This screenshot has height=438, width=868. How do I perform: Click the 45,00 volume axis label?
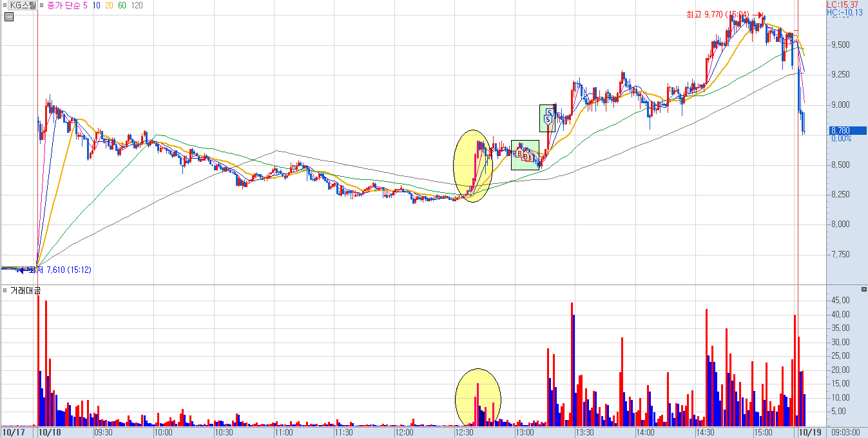point(840,301)
